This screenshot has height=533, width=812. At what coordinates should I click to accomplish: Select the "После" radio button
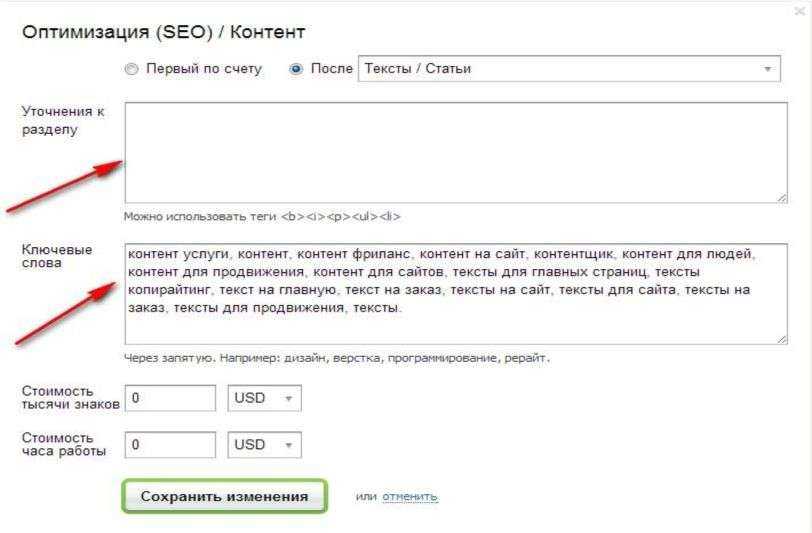296,70
